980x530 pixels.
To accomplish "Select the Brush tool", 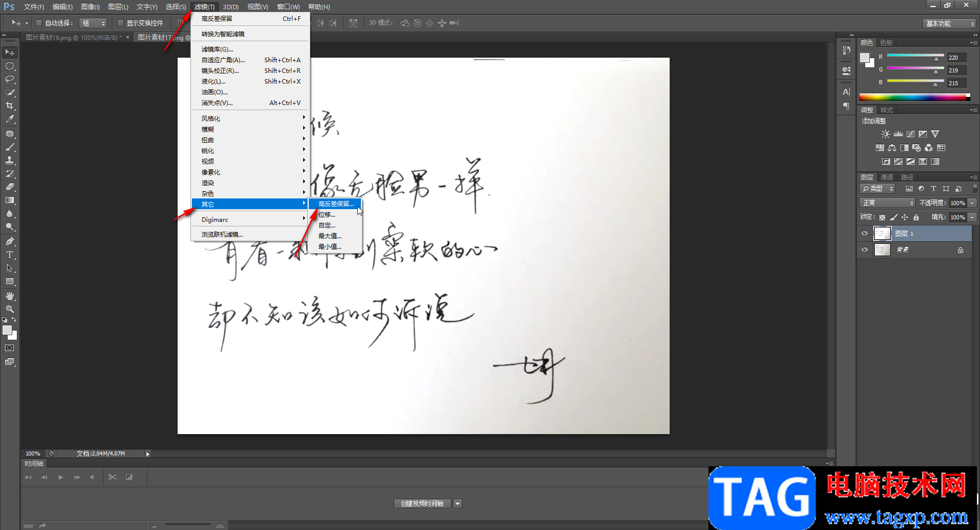I will pyautogui.click(x=10, y=147).
